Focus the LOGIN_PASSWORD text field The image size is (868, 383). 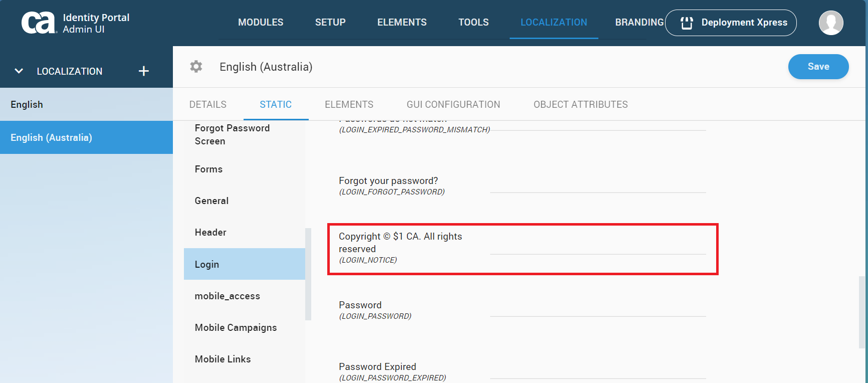pos(597,309)
